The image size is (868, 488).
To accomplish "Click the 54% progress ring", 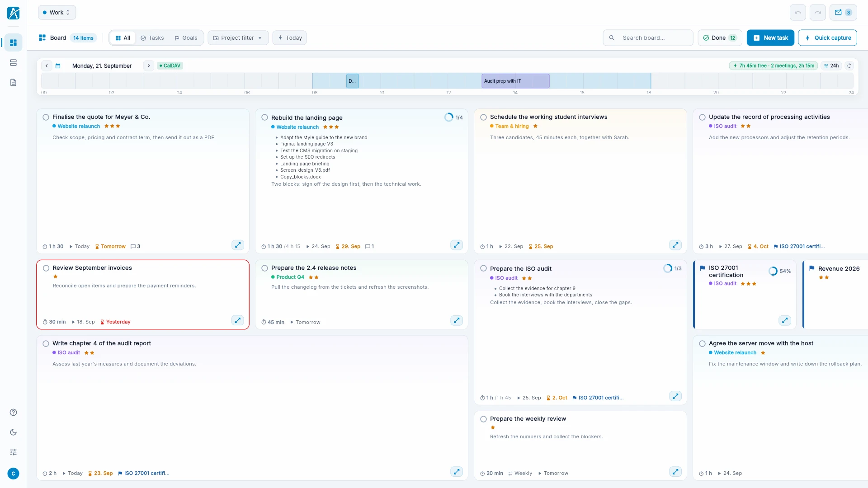I will coord(773,271).
